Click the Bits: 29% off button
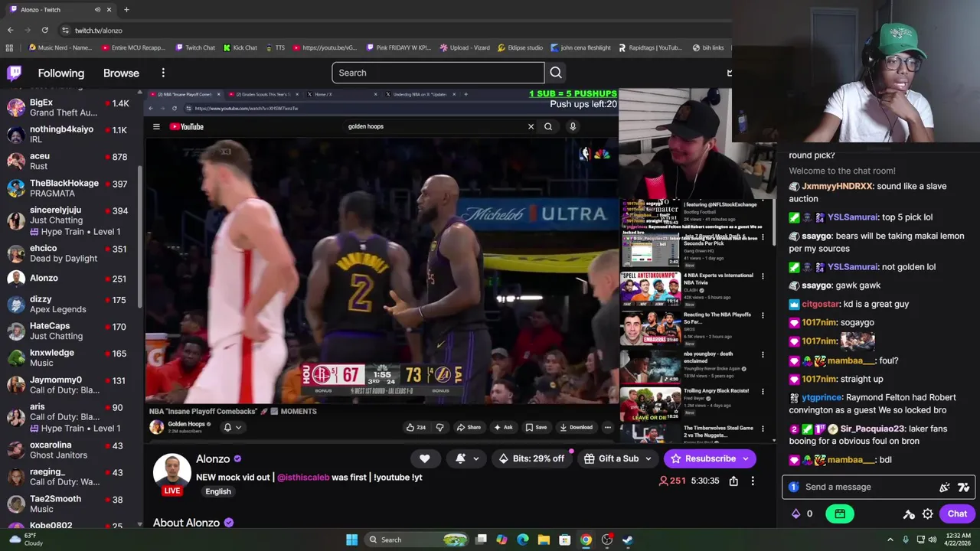Screen dimensions: 980x551 (531, 458)
